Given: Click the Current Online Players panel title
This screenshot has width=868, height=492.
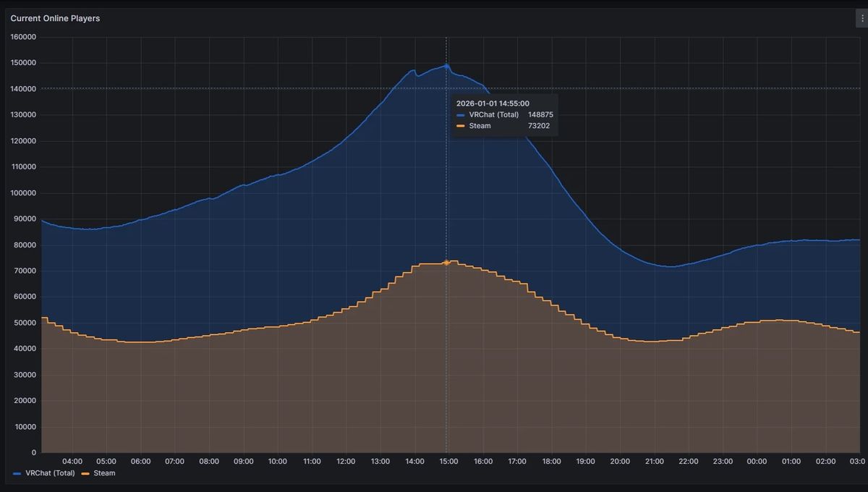Looking at the screenshot, I should click(x=55, y=19).
